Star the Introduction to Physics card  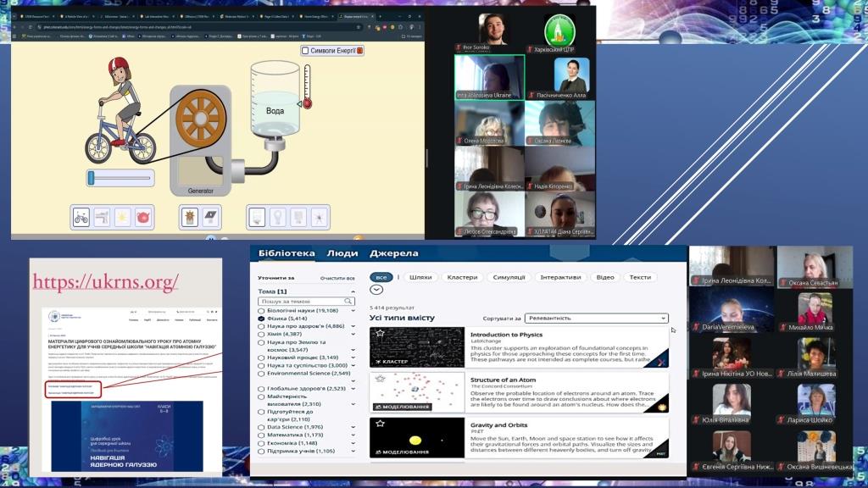coord(380,333)
